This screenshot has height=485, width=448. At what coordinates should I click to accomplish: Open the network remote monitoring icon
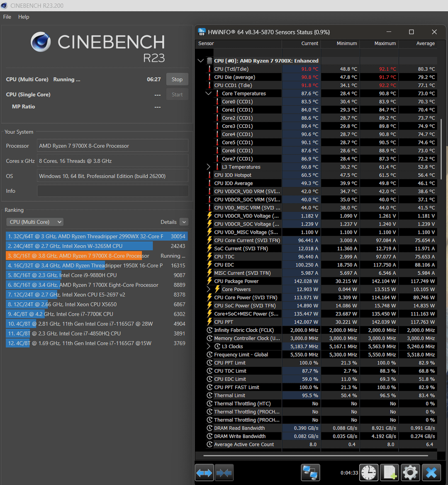click(310, 473)
